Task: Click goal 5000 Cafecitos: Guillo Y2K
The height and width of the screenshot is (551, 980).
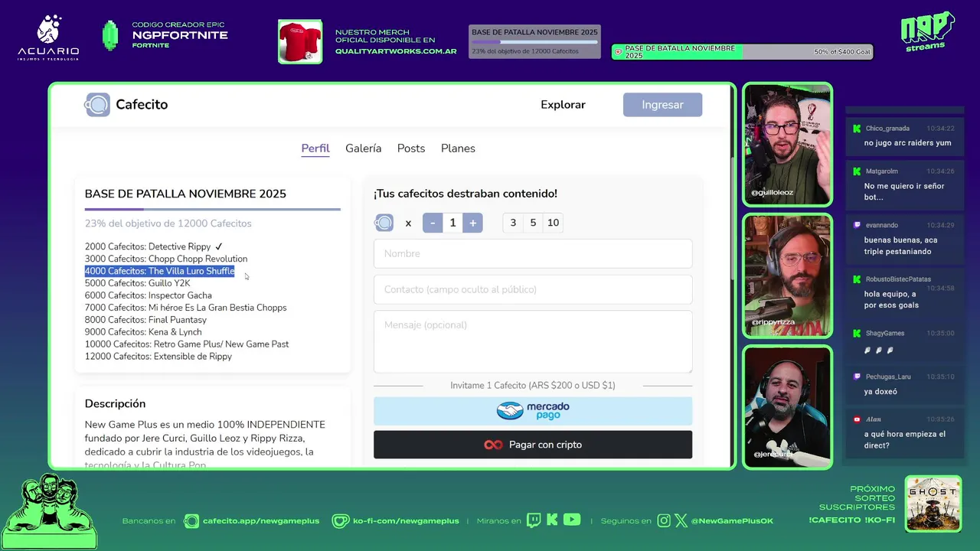Action: (137, 283)
